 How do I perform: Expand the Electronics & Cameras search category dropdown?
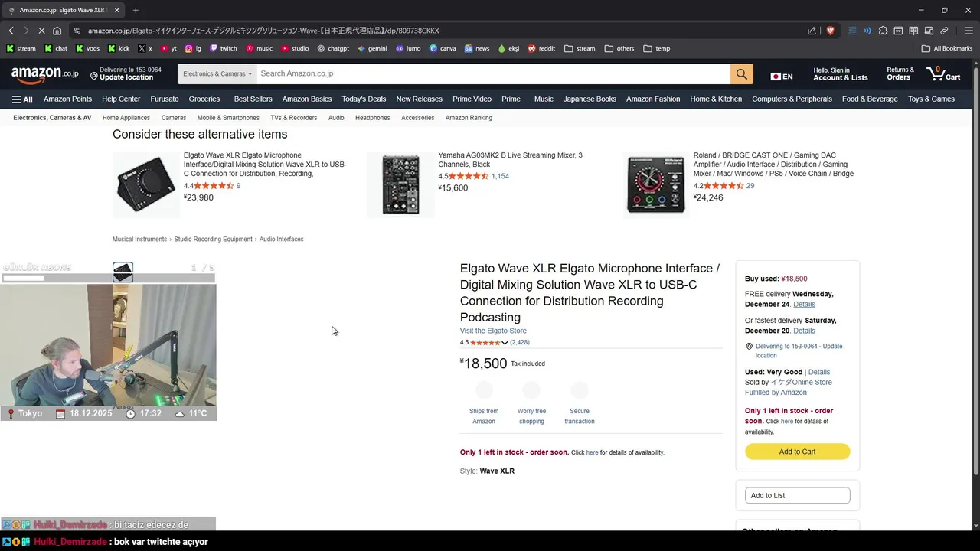217,73
